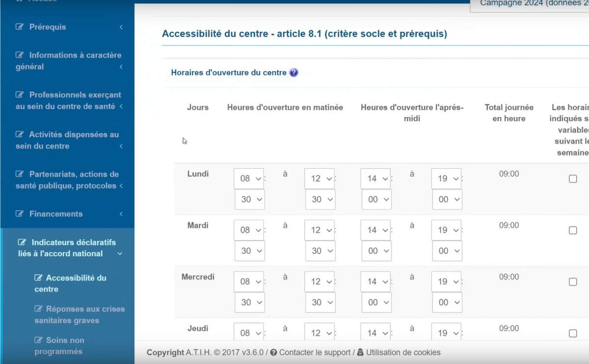Open Lundi afternoon end hour dropdown (19)
The width and height of the screenshot is (589, 364).
[446, 179]
